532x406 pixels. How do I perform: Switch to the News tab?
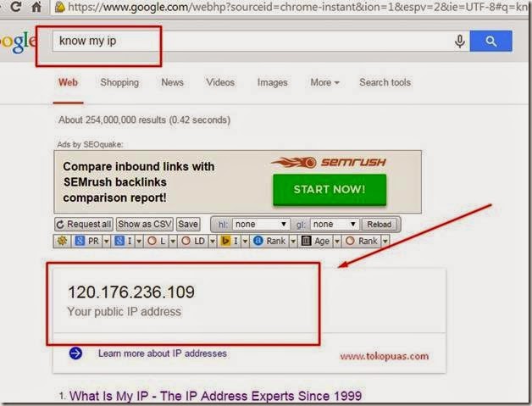click(x=172, y=82)
